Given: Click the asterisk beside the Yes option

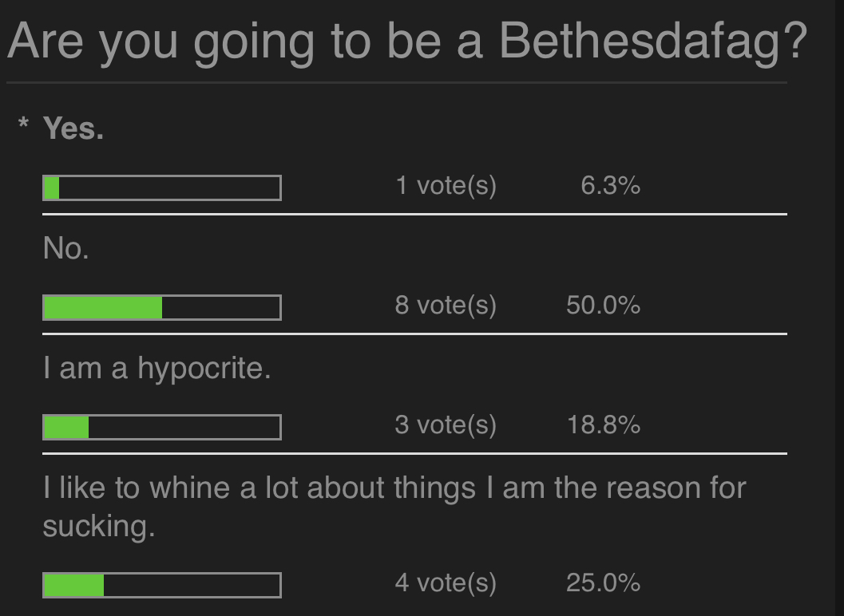Looking at the screenshot, I should (x=25, y=126).
